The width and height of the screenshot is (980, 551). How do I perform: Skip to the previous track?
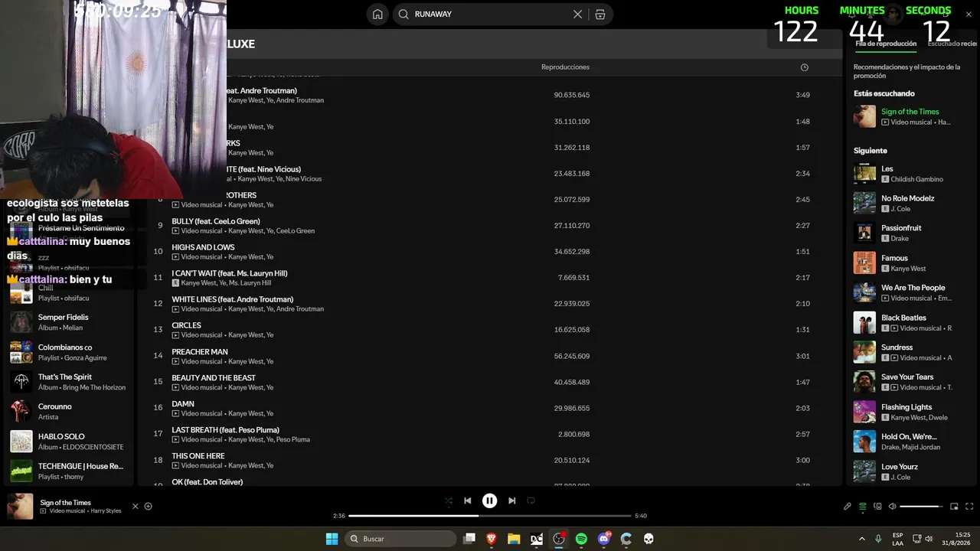pos(468,500)
